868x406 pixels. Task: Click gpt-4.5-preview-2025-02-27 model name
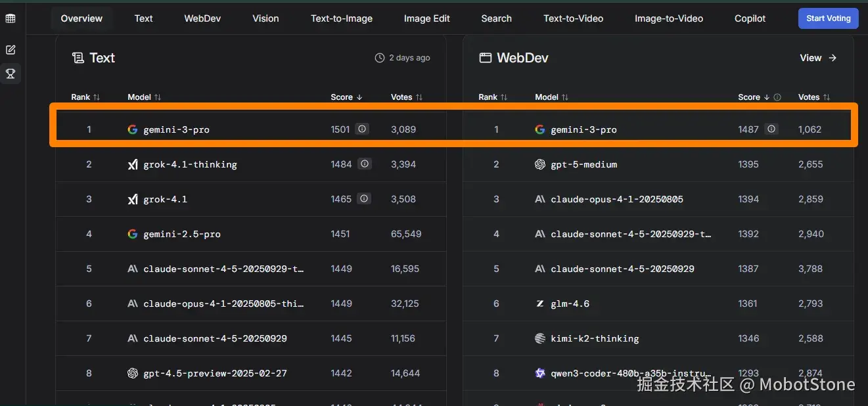point(215,373)
